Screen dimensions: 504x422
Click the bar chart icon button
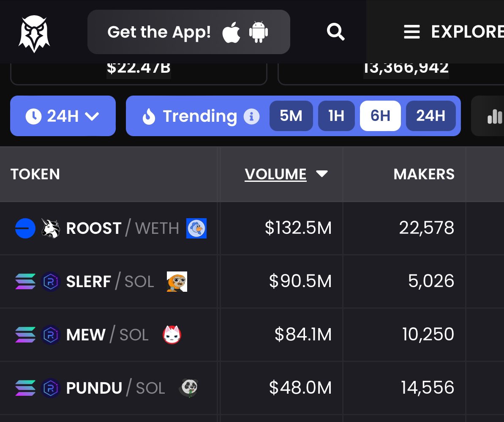coord(494,116)
